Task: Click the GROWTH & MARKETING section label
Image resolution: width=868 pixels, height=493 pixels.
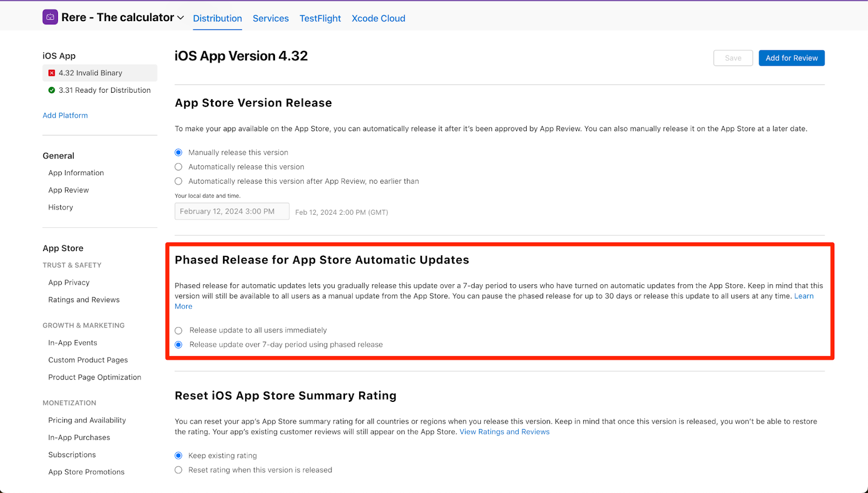Action: [84, 325]
